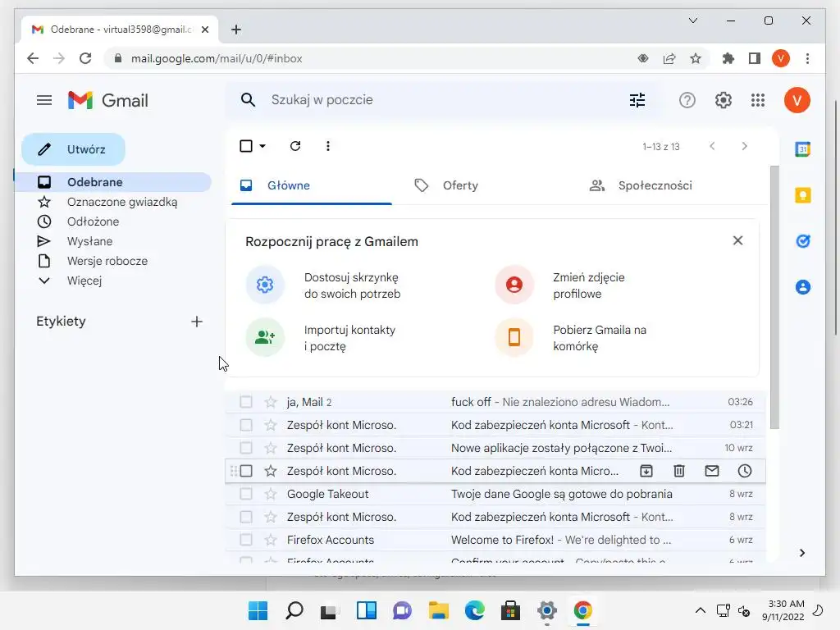Open search filter options icon

tap(637, 100)
